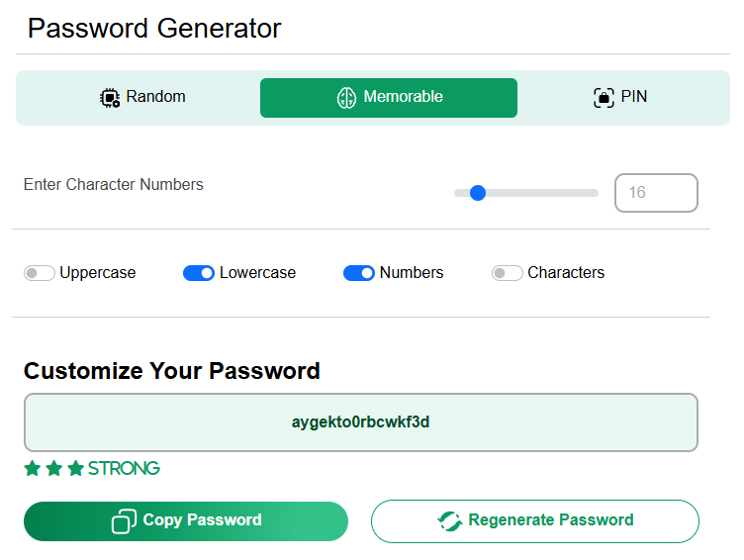Click the Uppercase option label
Image resolution: width=744 pixels, height=560 pixels.
tap(98, 273)
